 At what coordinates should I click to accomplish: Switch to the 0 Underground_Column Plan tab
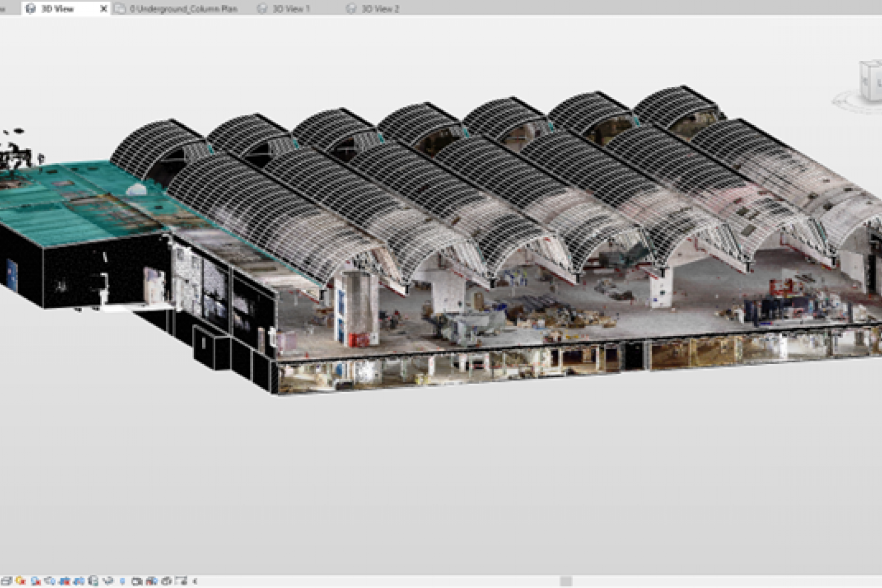(183, 9)
